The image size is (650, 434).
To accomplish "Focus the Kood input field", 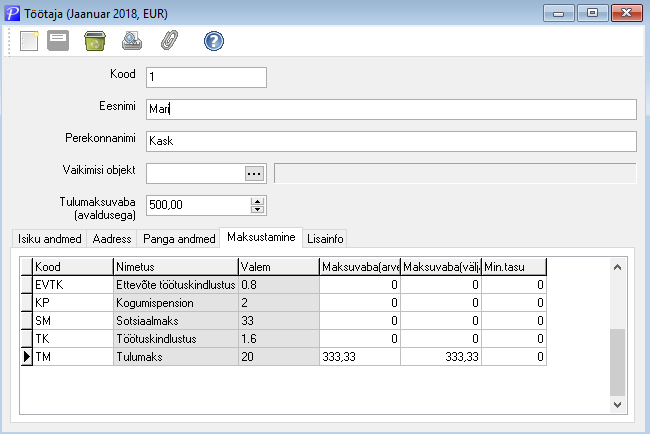I will coord(206,77).
